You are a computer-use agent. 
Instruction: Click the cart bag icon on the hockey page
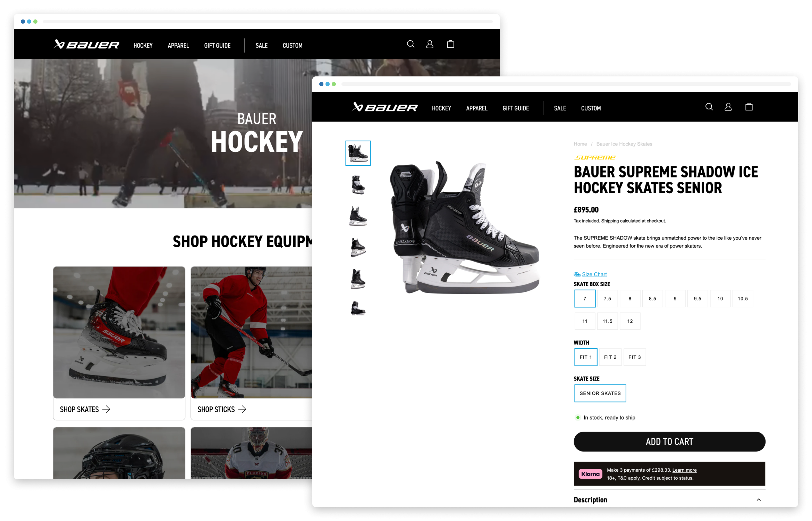coord(450,44)
